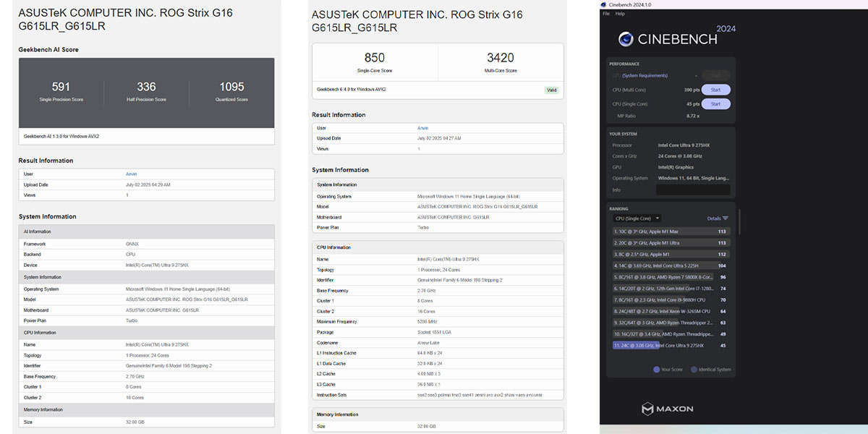Click the Single Precision Score 591

[x=61, y=87]
